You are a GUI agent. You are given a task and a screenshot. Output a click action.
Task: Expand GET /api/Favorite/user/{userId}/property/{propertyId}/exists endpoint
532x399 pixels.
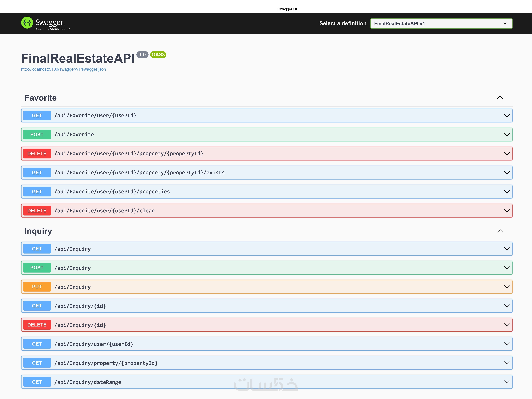pyautogui.click(x=267, y=173)
